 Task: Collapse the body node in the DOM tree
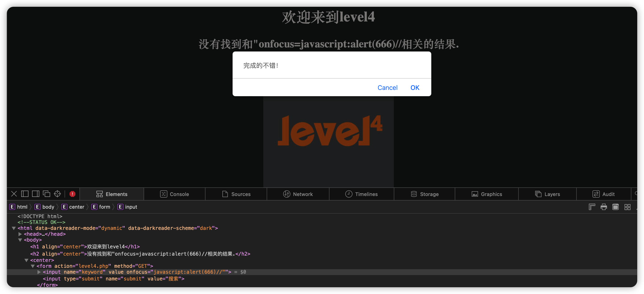(20, 240)
